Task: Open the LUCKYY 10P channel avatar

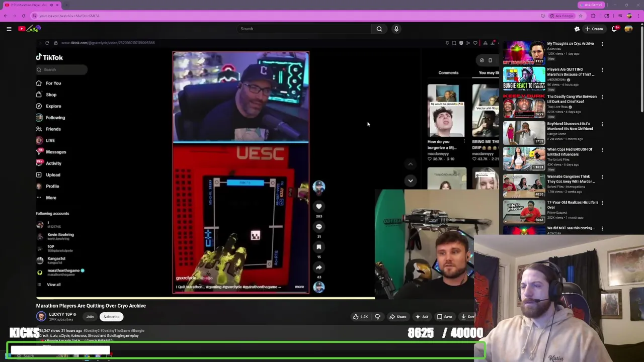Action: point(41,316)
